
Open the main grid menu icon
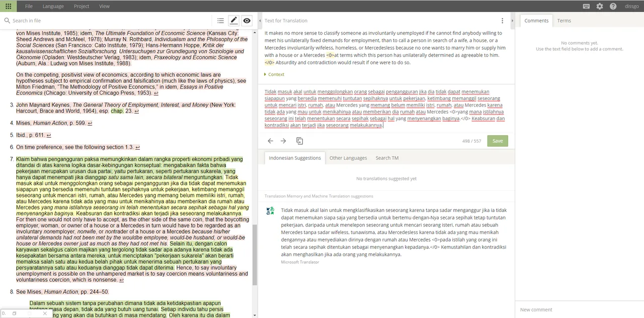pyautogui.click(x=8, y=6)
